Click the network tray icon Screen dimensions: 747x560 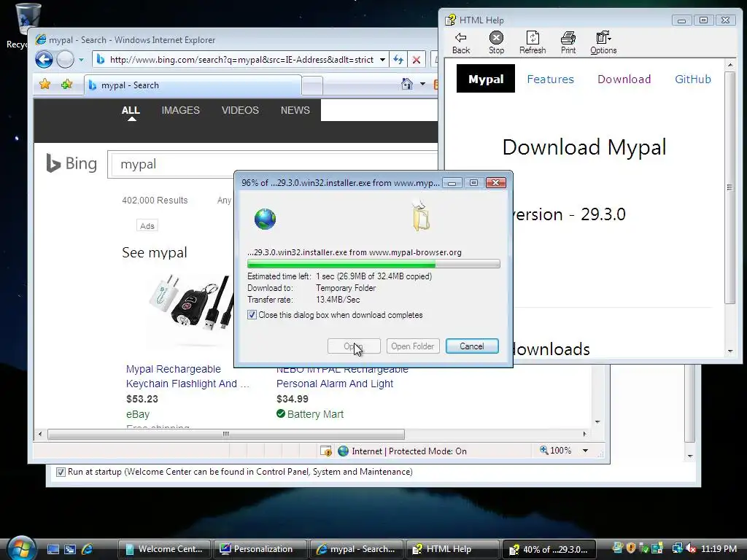click(677, 548)
